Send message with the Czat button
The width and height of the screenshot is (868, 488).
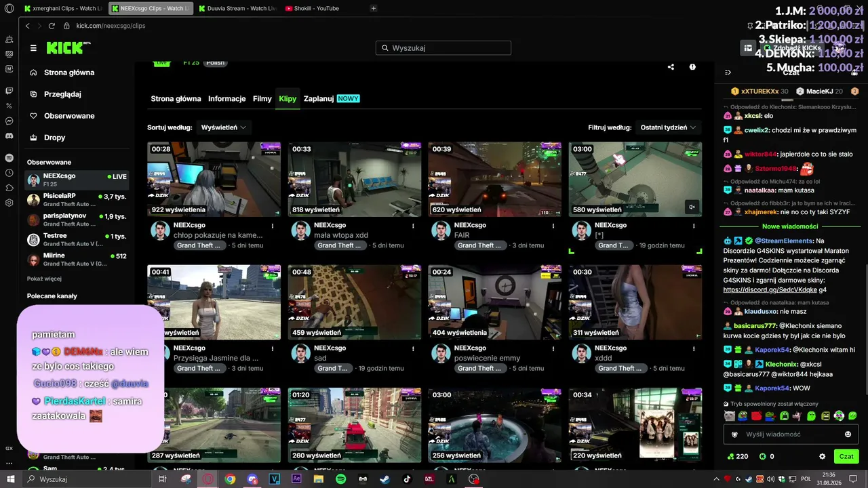pyautogui.click(x=846, y=457)
